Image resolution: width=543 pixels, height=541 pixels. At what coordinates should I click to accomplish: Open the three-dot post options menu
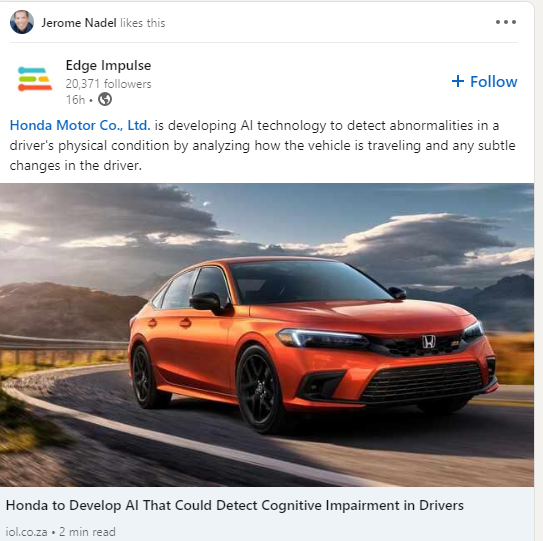(506, 22)
